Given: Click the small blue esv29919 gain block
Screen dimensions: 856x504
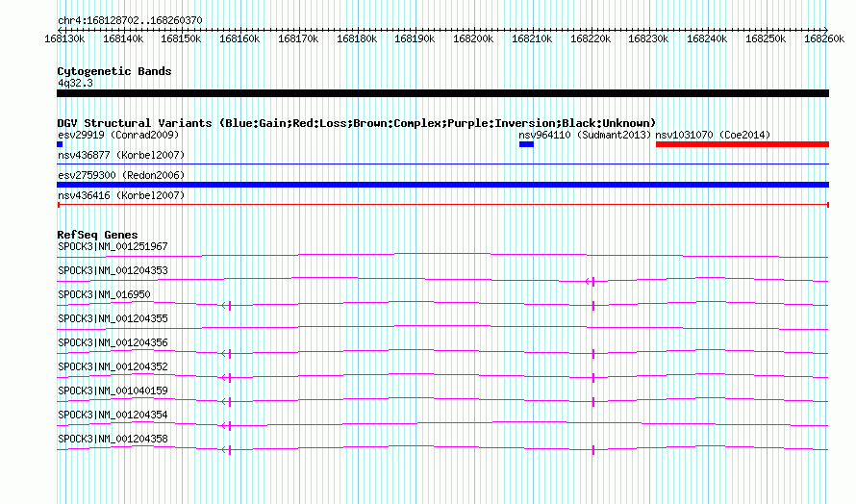Looking at the screenshot, I should point(60,144).
